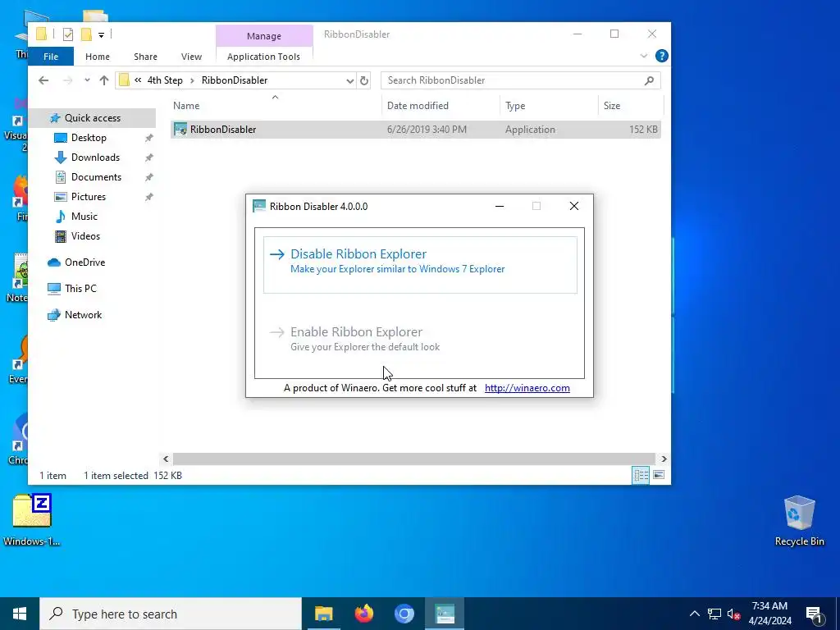Image resolution: width=840 pixels, height=630 pixels.
Task: Select Quick access in navigation pane
Action: (x=92, y=118)
